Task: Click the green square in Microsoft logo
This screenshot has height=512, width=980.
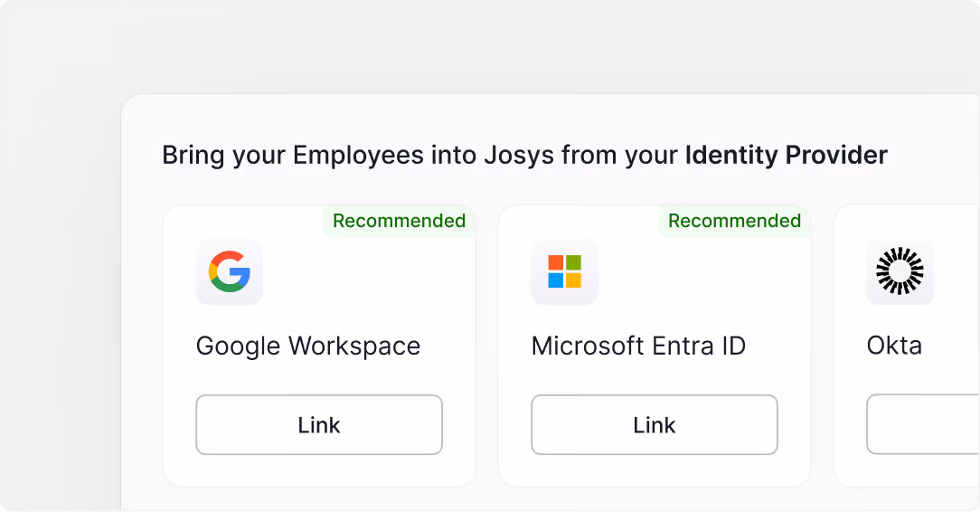Action: [x=574, y=262]
